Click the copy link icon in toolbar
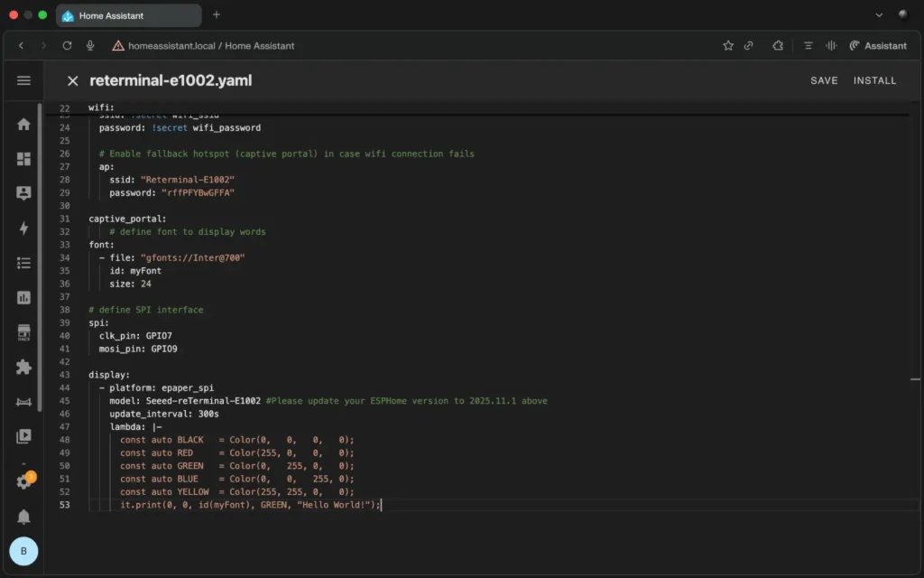The width and height of the screenshot is (924, 578). tap(748, 45)
